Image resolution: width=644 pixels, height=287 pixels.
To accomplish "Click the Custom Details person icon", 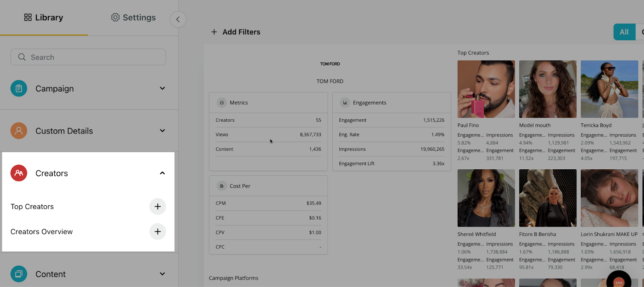I will point(19,131).
